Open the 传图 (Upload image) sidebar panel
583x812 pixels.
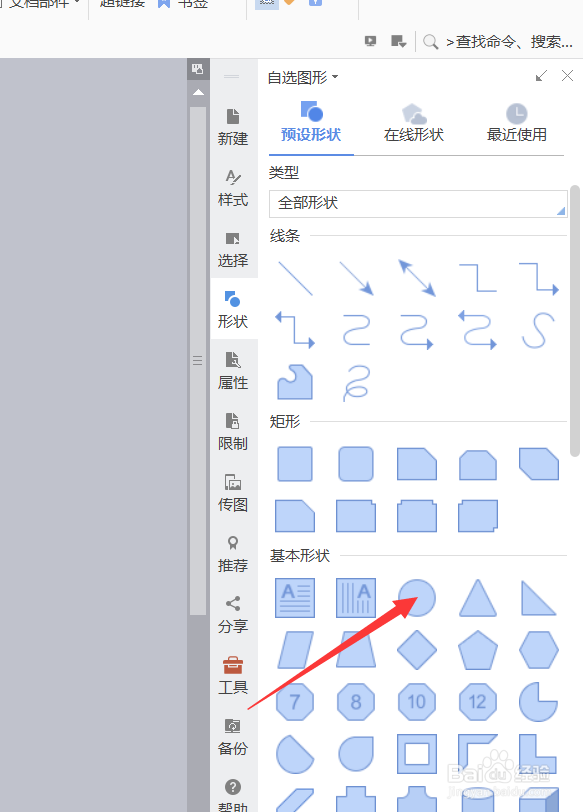pos(233,493)
